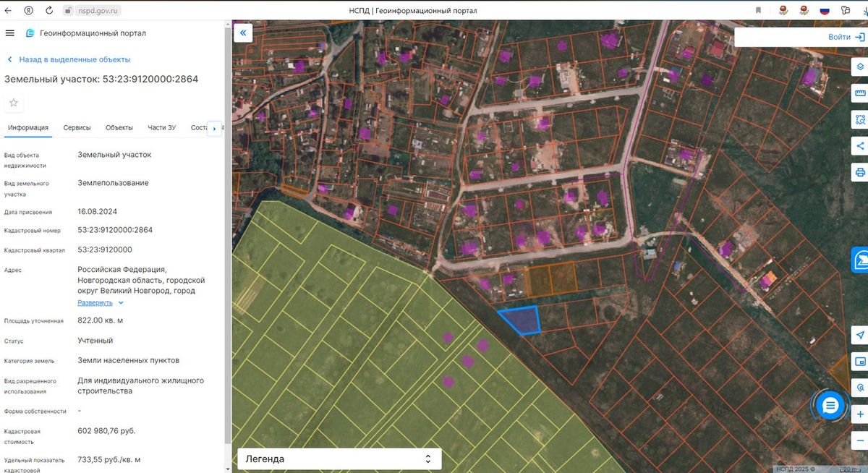The height and width of the screenshot is (473, 868).
Task: Open the hamburger menu of the portal
Action: click(9, 33)
